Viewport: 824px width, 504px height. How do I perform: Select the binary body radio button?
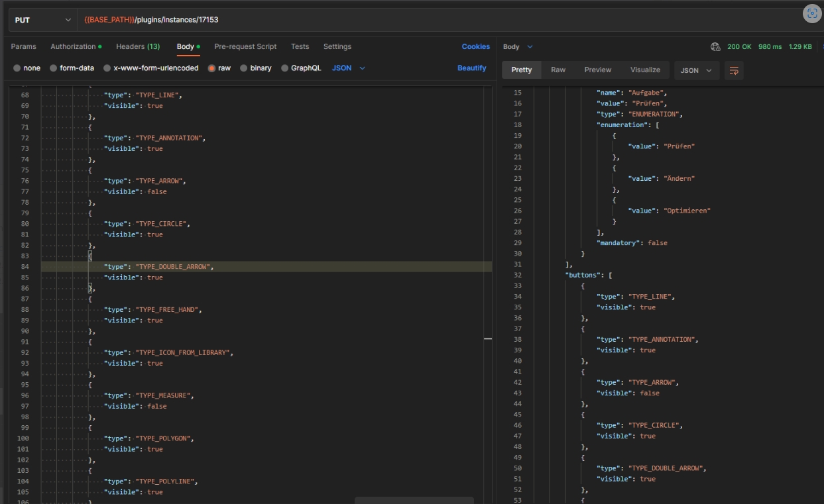244,68
